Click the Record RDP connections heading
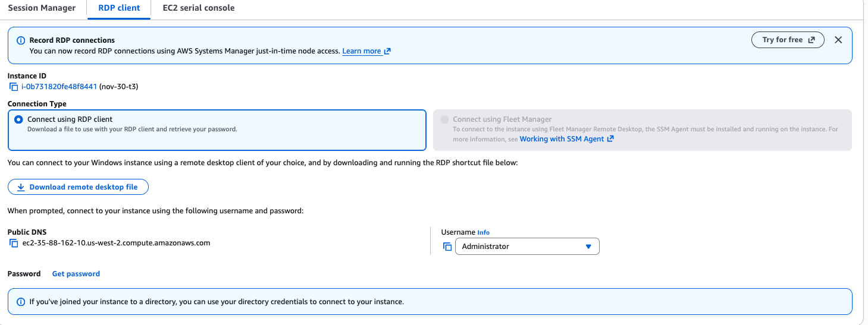 (x=72, y=40)
